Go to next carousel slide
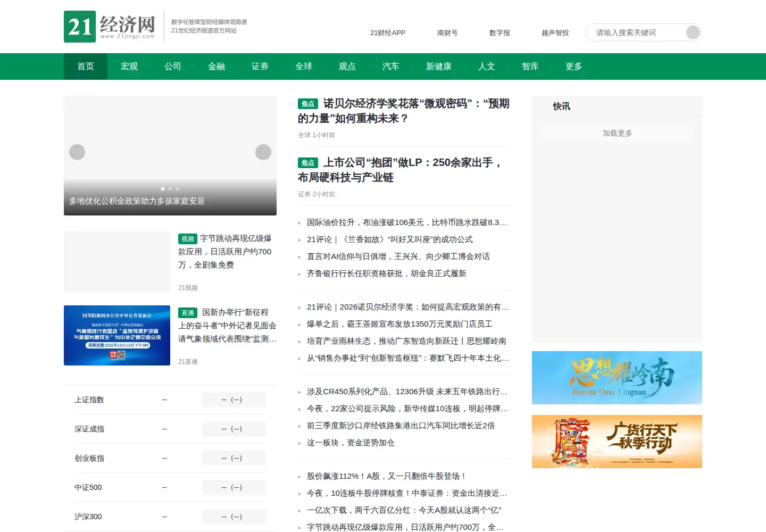 click(x=263, y=152)
